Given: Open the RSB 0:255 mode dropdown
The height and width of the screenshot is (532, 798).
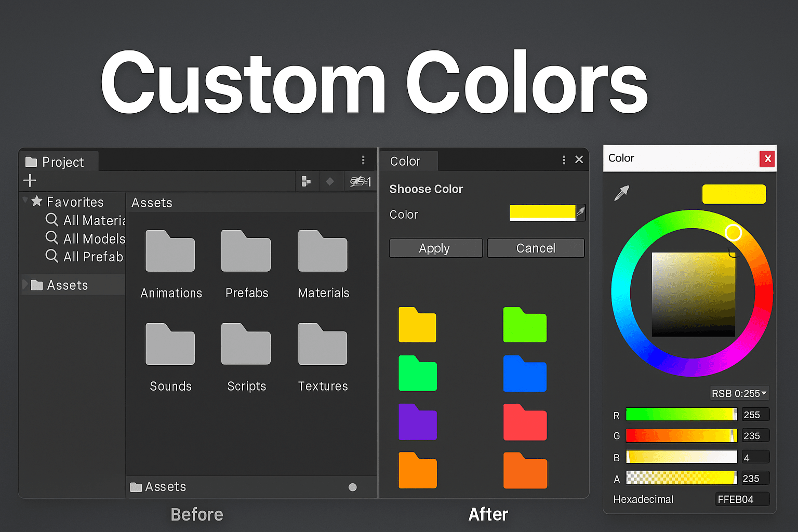Looking at the screenshot, I should (739, 393).
